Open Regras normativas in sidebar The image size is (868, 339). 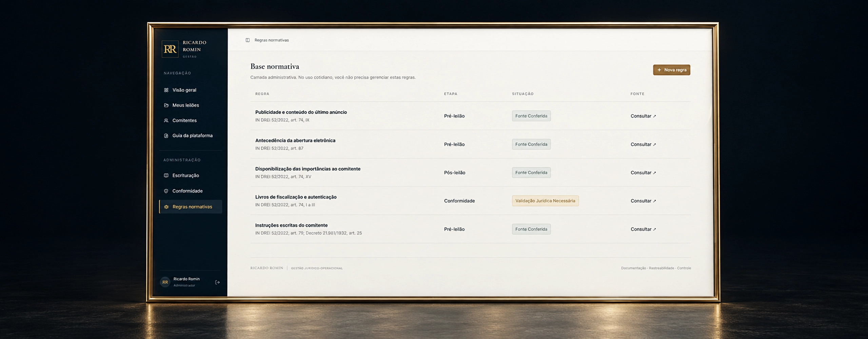191,207
